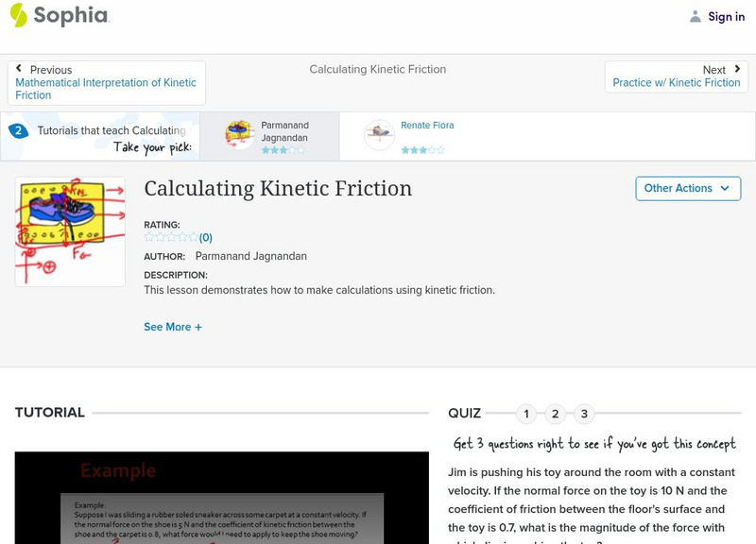Switch to the QUIZ section
Image resolution: width=756 pixels, height=544 pixels.
[464, 412]
